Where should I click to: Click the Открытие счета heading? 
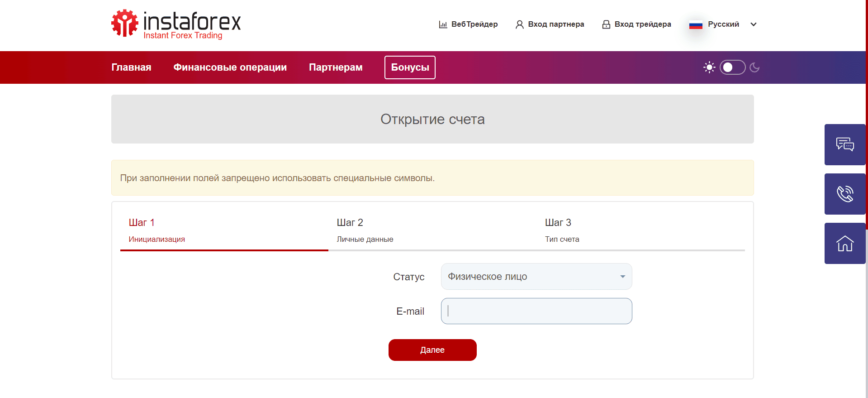point(432,119)
